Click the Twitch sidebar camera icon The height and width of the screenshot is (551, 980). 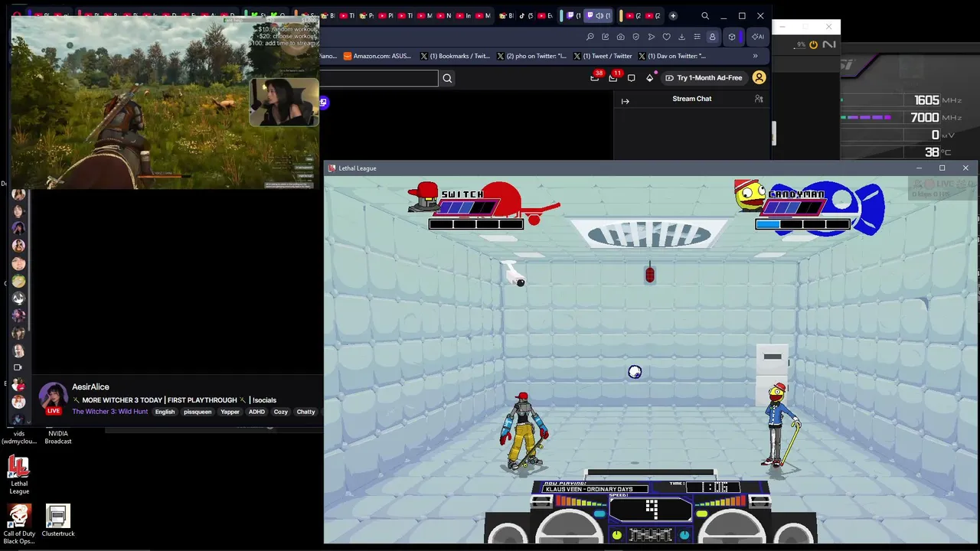(x=18, y=367)
